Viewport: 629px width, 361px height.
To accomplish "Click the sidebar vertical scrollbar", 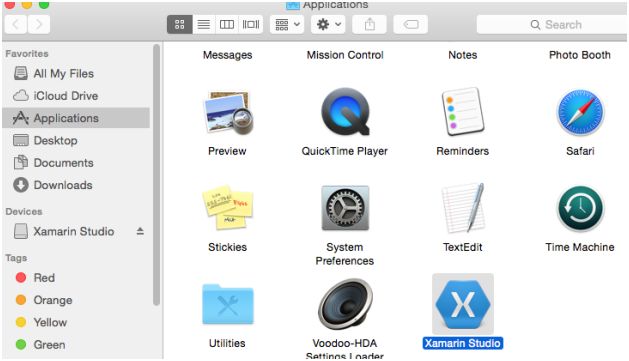I will [x=156, y=174].
